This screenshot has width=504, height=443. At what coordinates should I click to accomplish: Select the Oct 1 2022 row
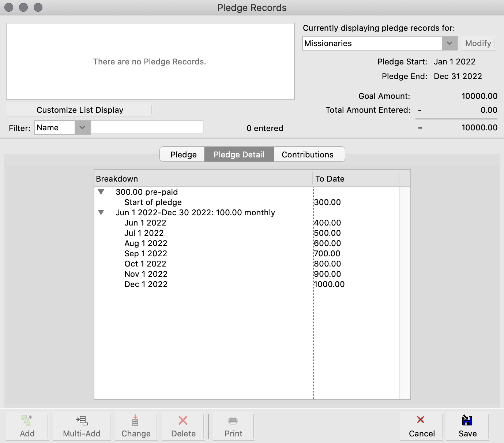[247, 264]
